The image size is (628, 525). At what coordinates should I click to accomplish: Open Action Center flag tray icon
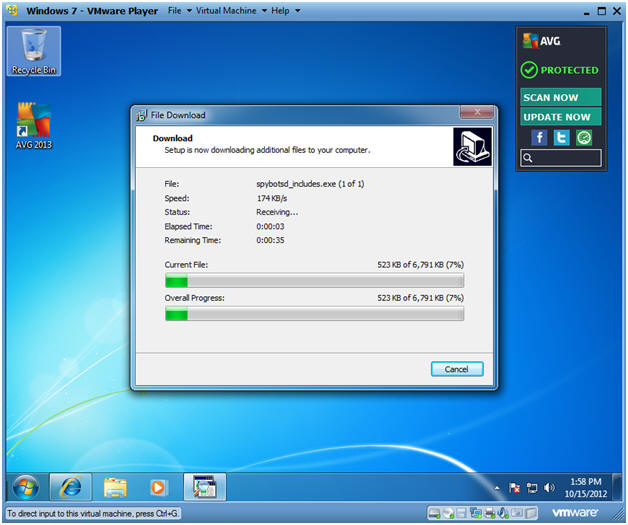514,488
